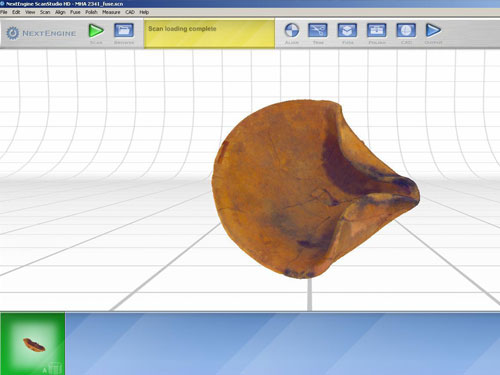Click the NextEngine gear logo
Image resolution: width=500 pixels, height=375 pixels.
tap(13, 33)
